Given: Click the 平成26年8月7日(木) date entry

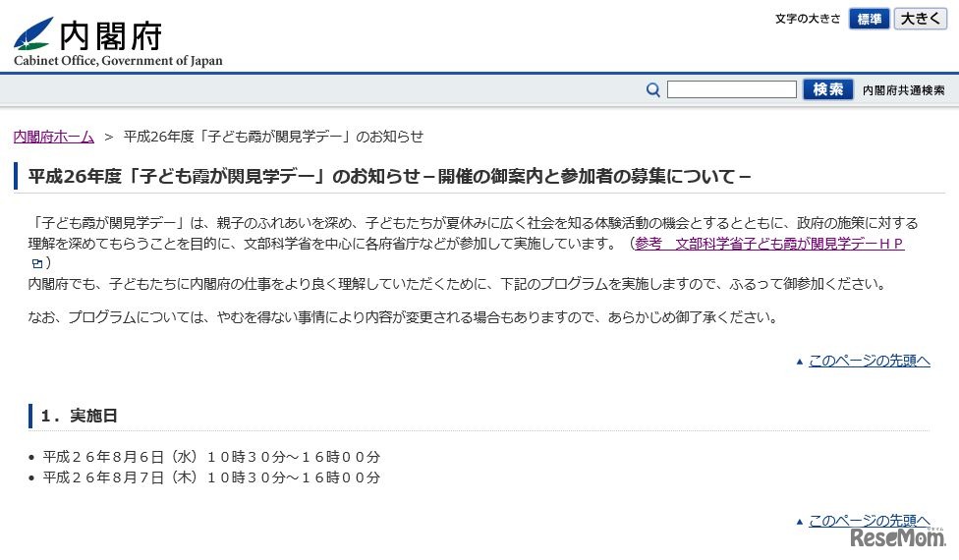Looking at the screenshot, I should click(211, 477).
